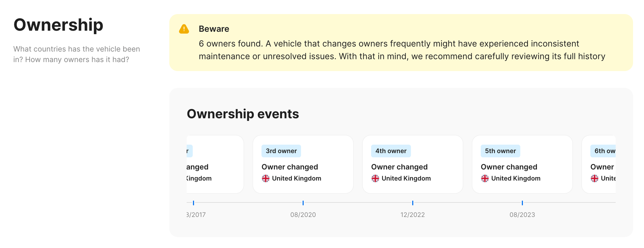
Task: Click the Ownership section title
Action: click(58, 25)
